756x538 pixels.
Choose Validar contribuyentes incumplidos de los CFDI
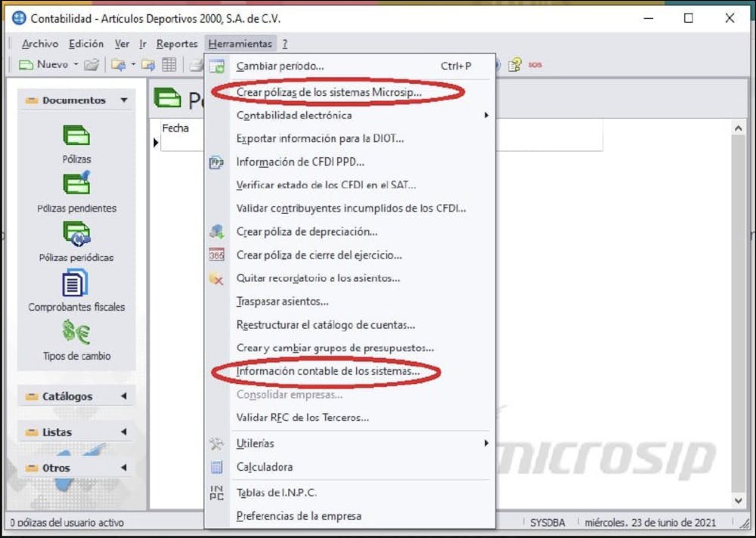[x=350, y=209]
